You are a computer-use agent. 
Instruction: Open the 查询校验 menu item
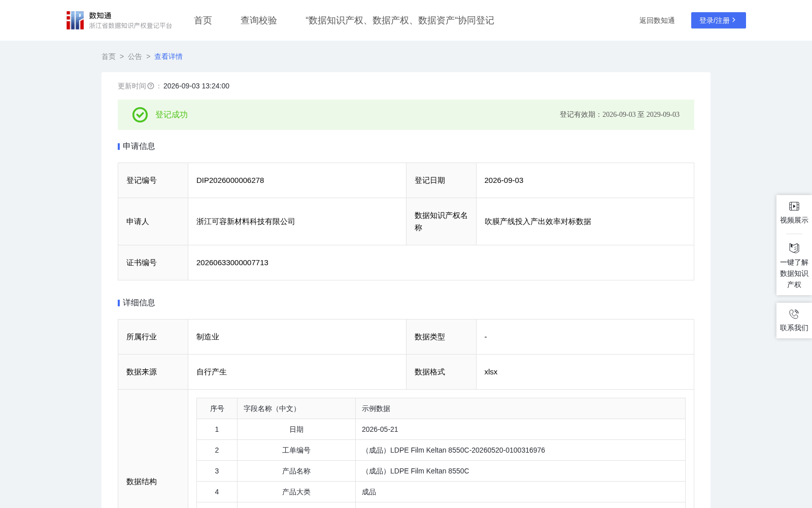tap(259, 20)
